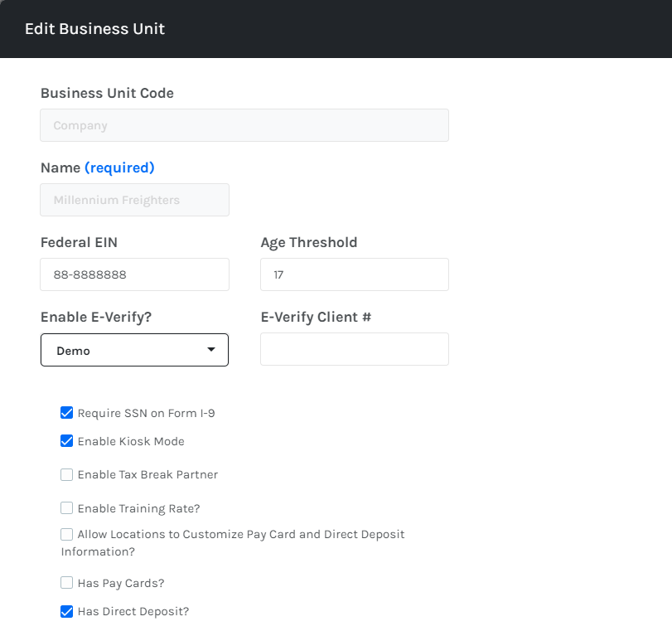Click the blue (required) text
Screen dimensions: 672x631
click(119, 167)
